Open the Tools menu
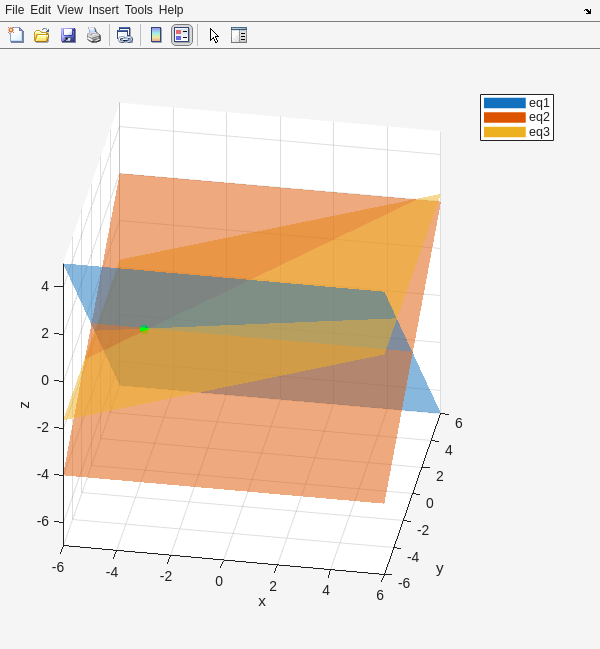The image size is (600, 649). pyautogui.click(x=138, y=10)
